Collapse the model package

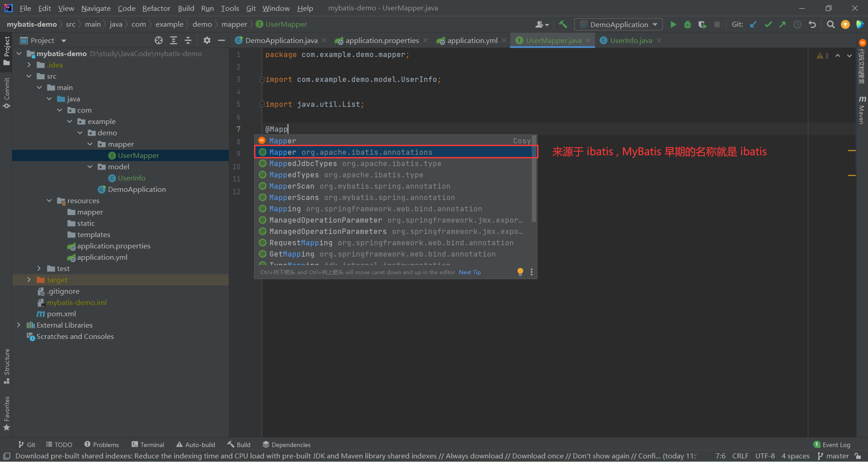tap(90, 167)
